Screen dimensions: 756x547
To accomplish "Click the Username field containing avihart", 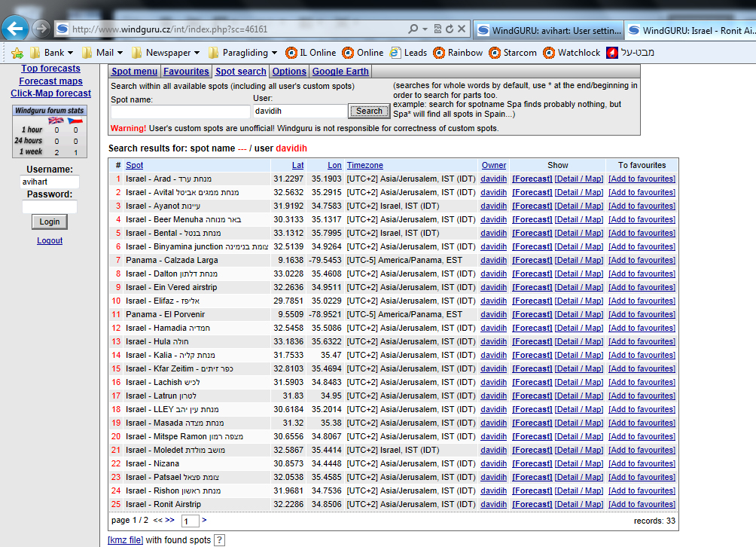I will point(50,182).
